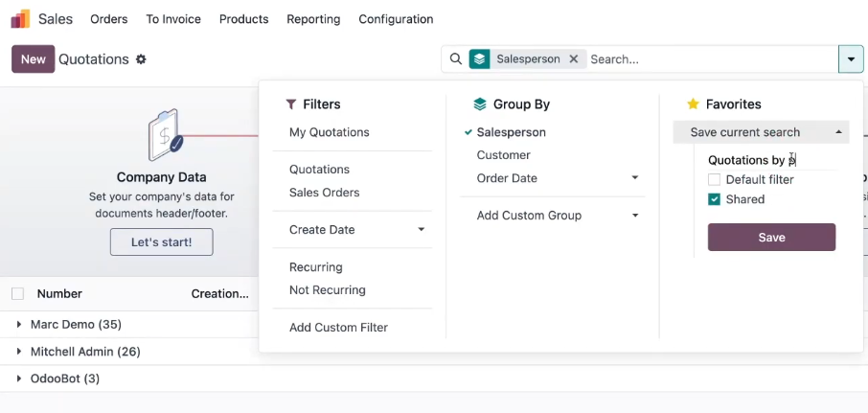Open the Configuration menu
This screenshot has width=868, height=413.
(396, 19)
